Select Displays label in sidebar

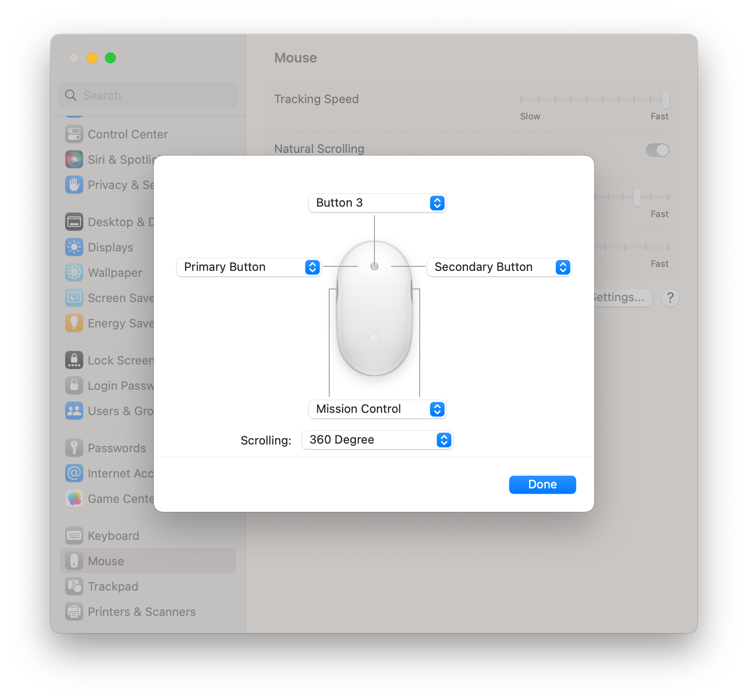point(111,247)
